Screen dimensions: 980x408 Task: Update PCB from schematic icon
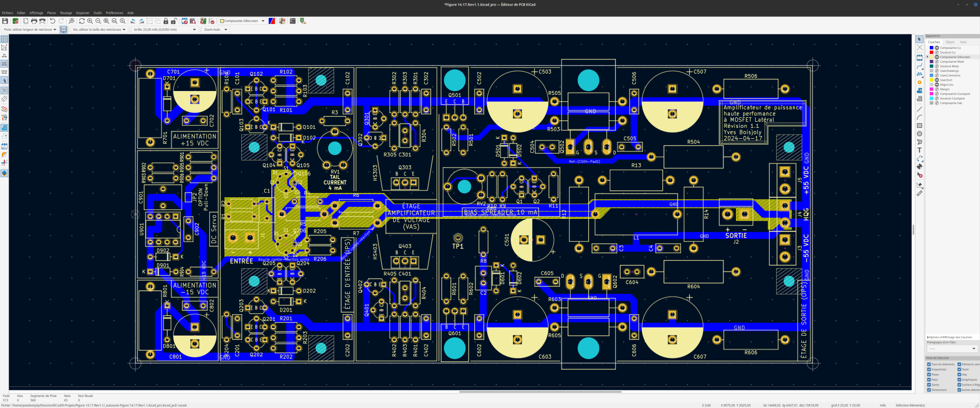click(x=203, y=21)
